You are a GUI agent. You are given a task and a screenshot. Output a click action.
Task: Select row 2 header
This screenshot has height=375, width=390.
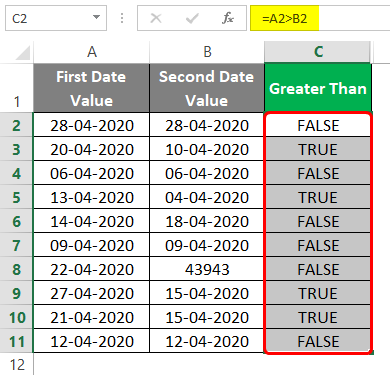(17, 125)
